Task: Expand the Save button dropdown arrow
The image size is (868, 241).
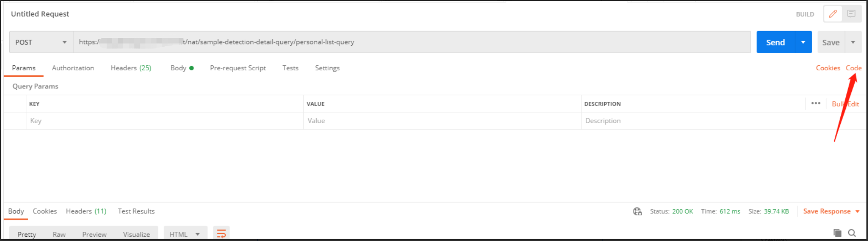Action: (853, 42)
